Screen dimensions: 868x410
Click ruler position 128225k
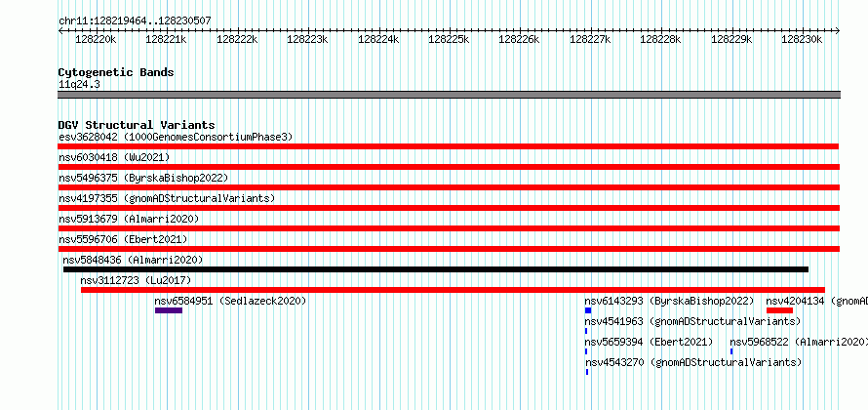(449, 39)
